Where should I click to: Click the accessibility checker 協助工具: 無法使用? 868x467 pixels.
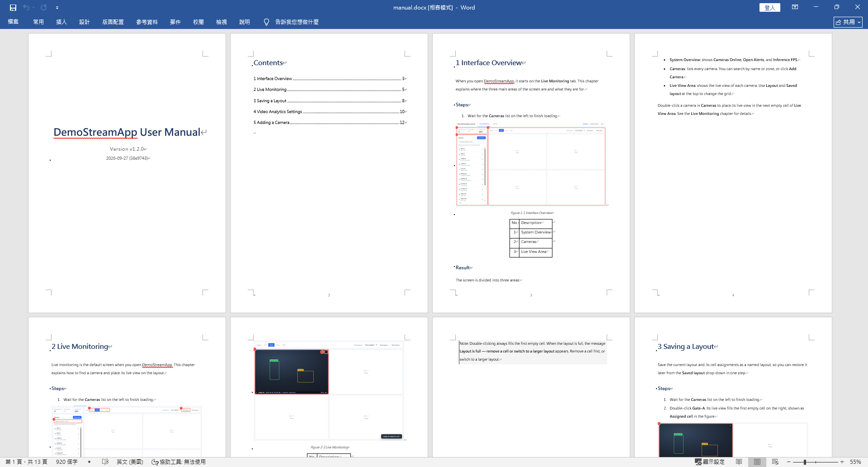pyautogui.click(x=179, y=462)
